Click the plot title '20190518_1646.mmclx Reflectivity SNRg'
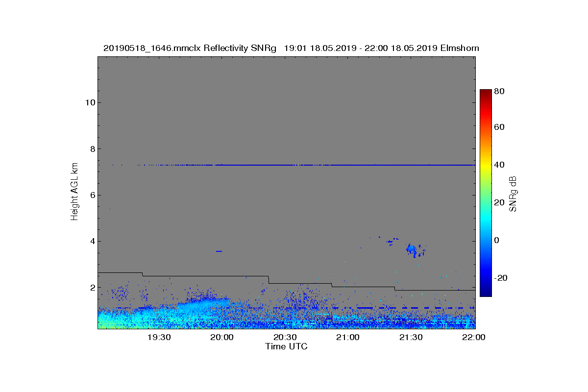Screen dimensions: 588x392 click(190, 49)
